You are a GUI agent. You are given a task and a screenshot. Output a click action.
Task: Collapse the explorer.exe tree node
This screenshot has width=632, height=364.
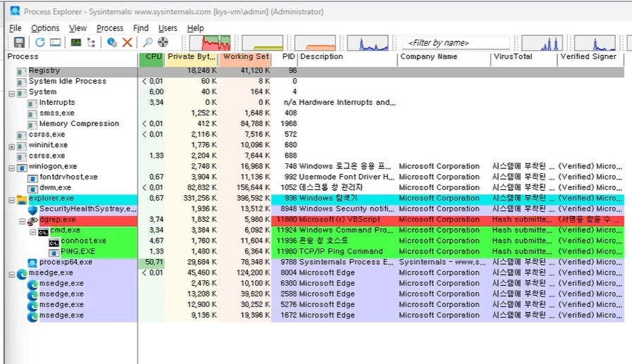[12, 200]
